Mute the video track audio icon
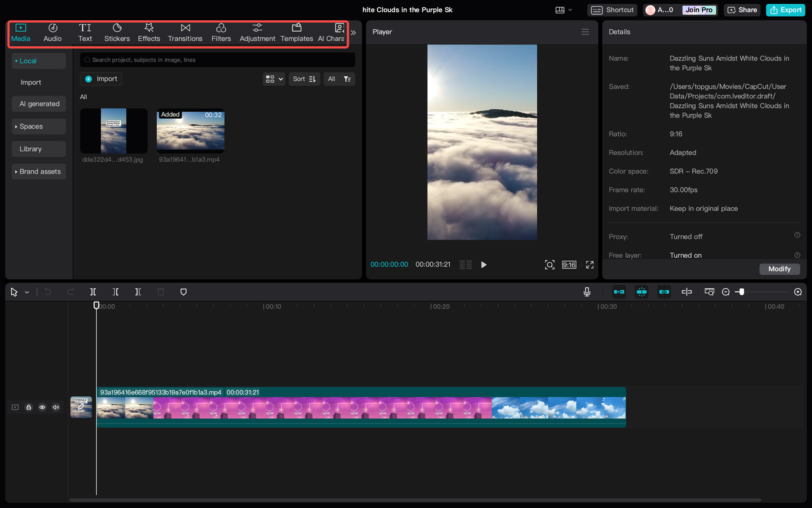 (55, 407)
